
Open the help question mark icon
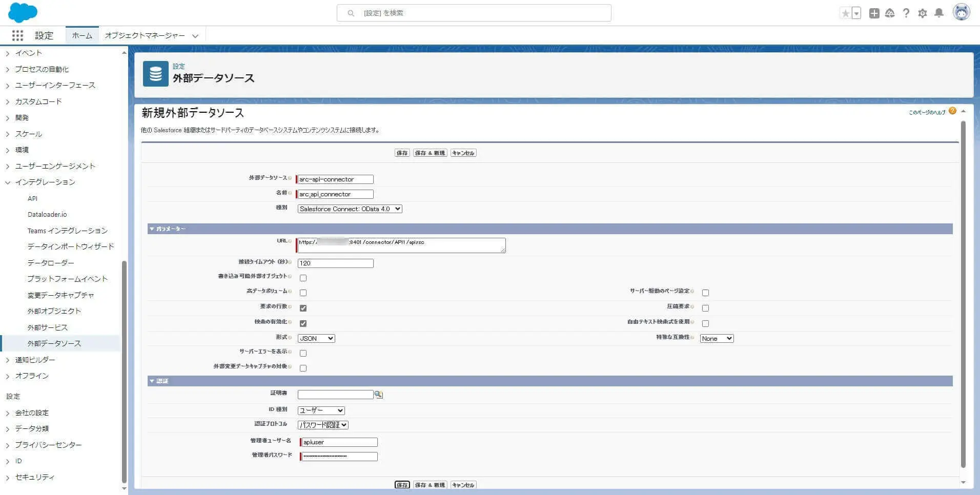tap(906, 13)
